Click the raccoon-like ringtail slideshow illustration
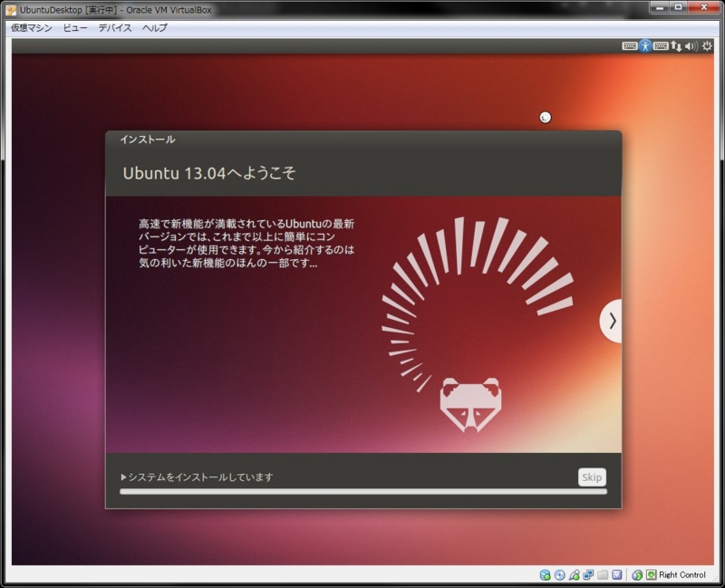 (x=478, y=324)
